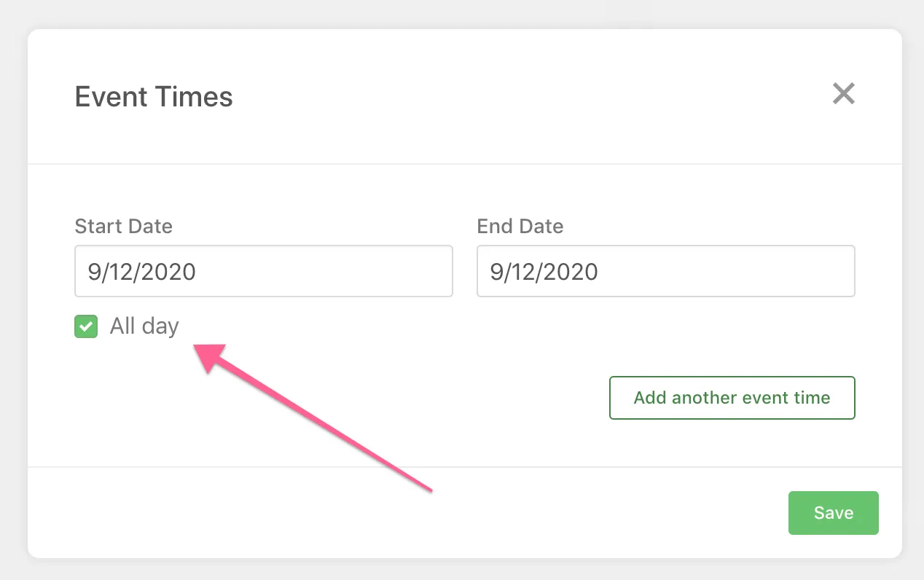Click the 'Start Date' field label

pos(124,226)
